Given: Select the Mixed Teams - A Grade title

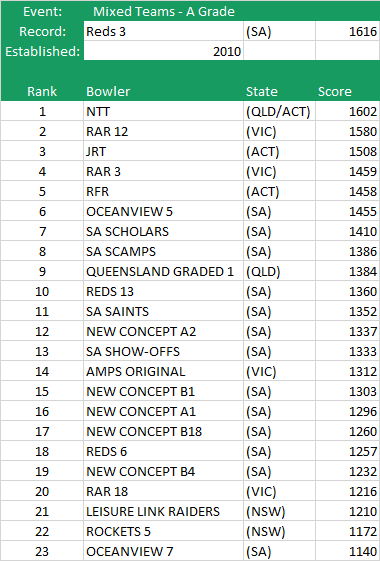Looking at the screenshot, I should pos(164,11).
